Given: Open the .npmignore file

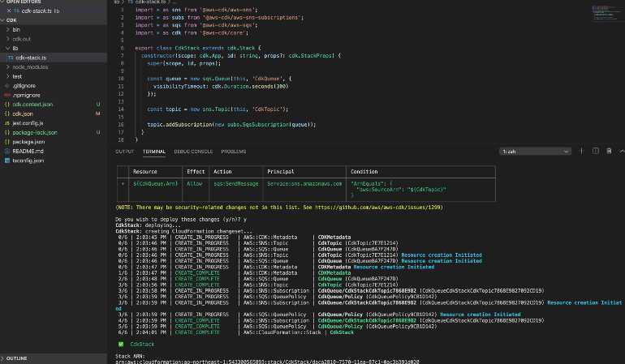Looking at the screenshot, I should (26, 95).
